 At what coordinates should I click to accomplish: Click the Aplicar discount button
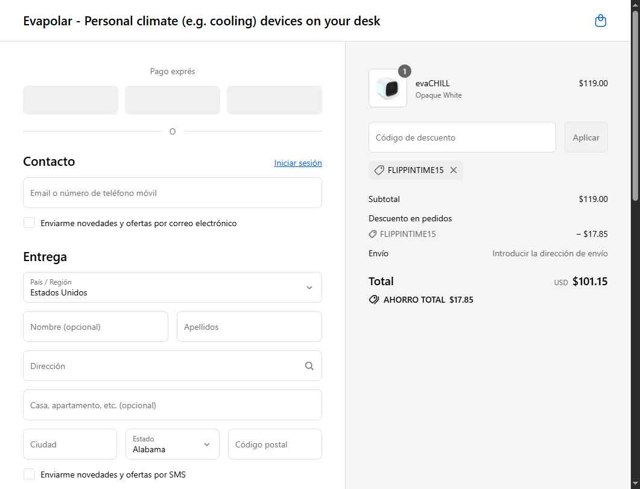pyautogui.click(x=586, y=138)
